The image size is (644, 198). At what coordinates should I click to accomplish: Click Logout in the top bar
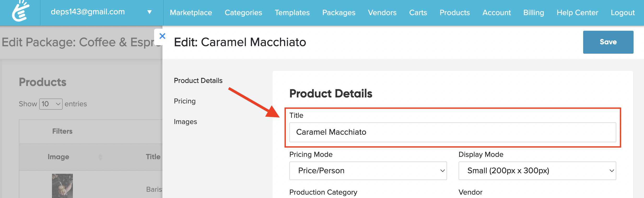[x=622, y=13]
